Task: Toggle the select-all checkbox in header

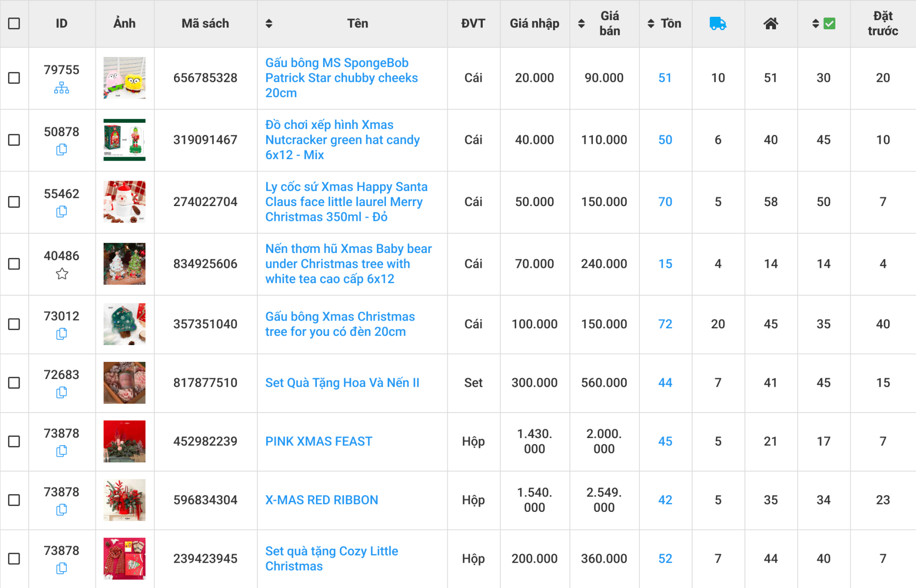Action: pyautogui.click(x=14, y=23)
